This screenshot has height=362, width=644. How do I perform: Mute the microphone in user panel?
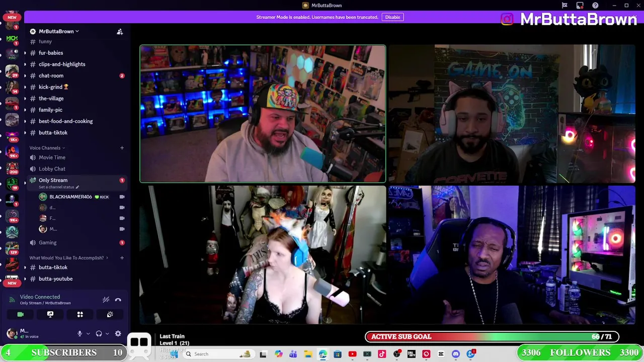(79, 333)
